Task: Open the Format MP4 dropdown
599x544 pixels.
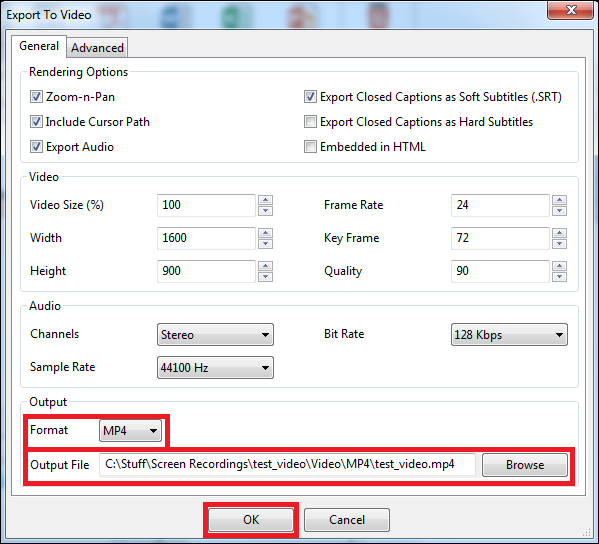Action: tap(130, 431)
